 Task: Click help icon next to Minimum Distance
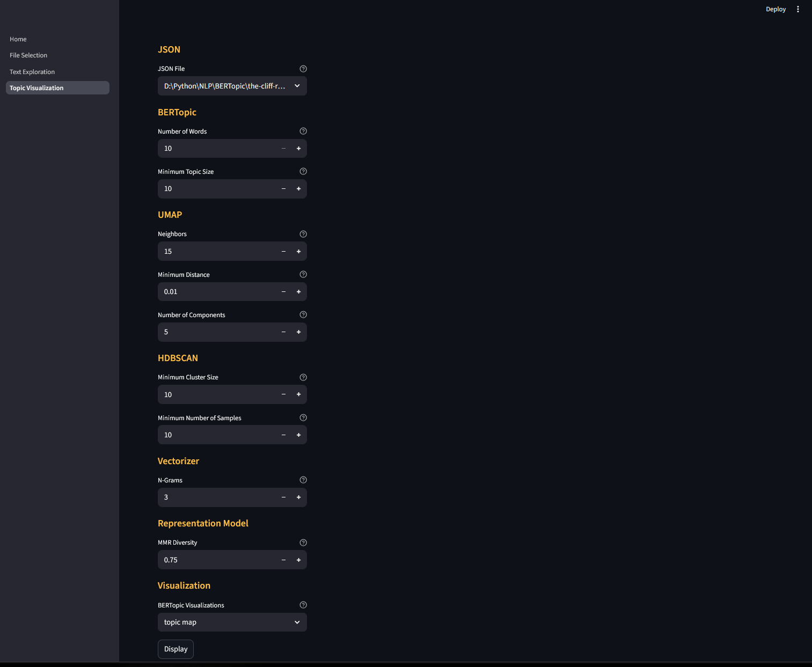pyautogui.click(x=303, y=274)
